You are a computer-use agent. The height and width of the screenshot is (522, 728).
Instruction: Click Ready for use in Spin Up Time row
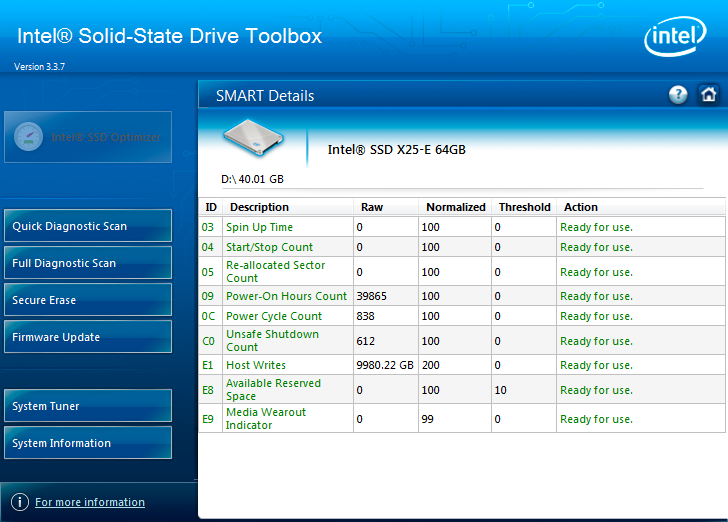click(x=596, y=227)
